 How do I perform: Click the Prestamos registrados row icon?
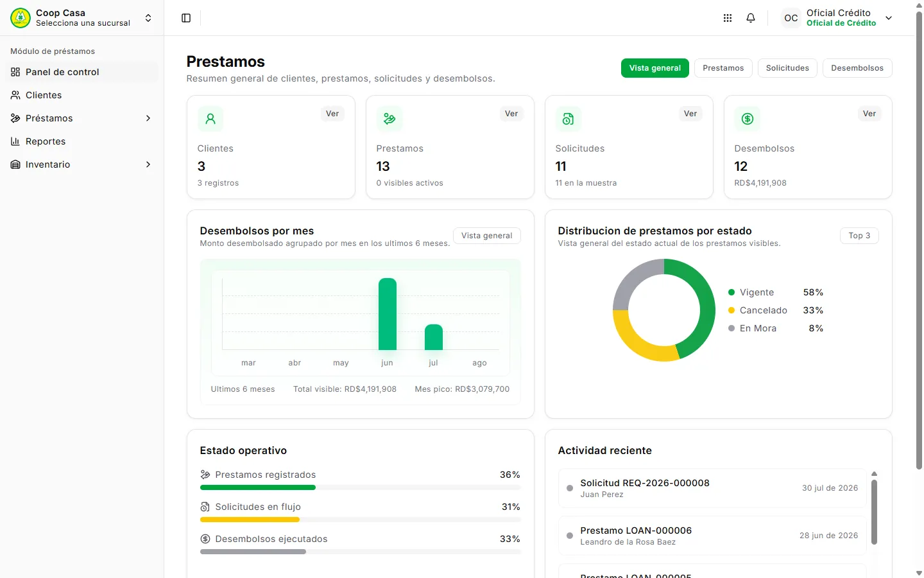click(x=205, y=475)
